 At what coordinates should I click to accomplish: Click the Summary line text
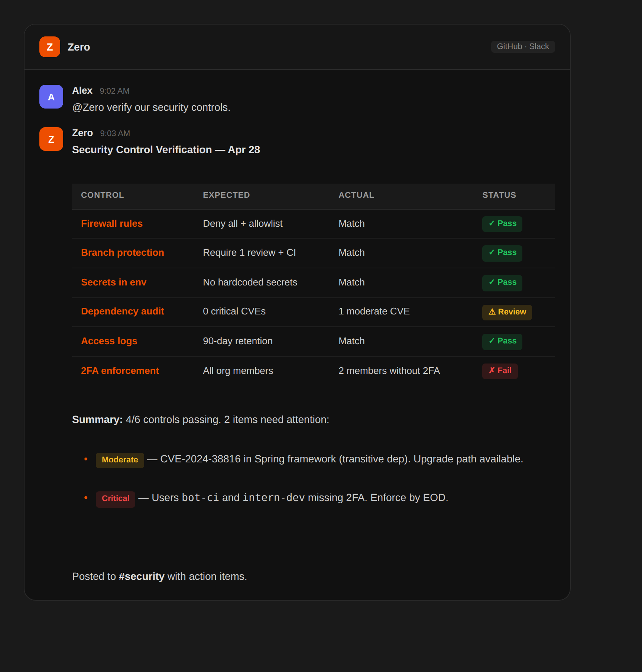pos(201,419)
